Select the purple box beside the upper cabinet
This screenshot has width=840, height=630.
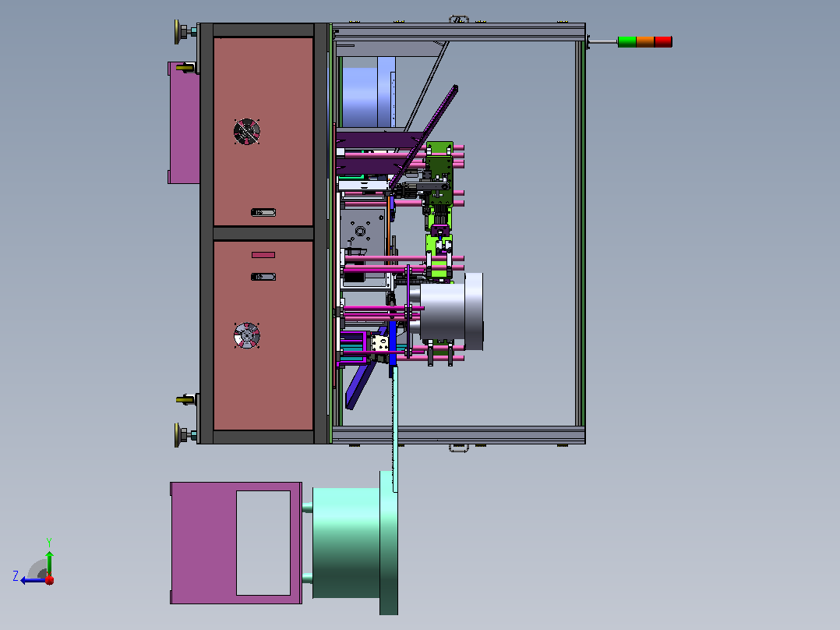click(184, 122)
